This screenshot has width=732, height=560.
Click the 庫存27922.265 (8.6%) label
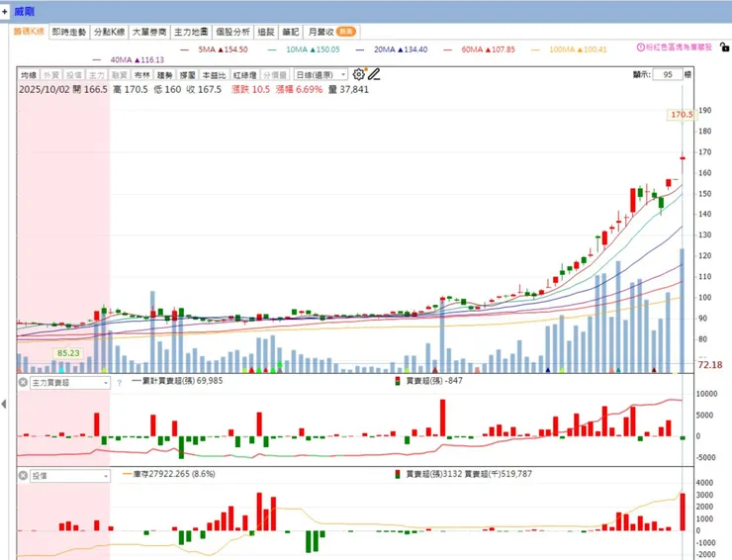click(x=174, y=474)
